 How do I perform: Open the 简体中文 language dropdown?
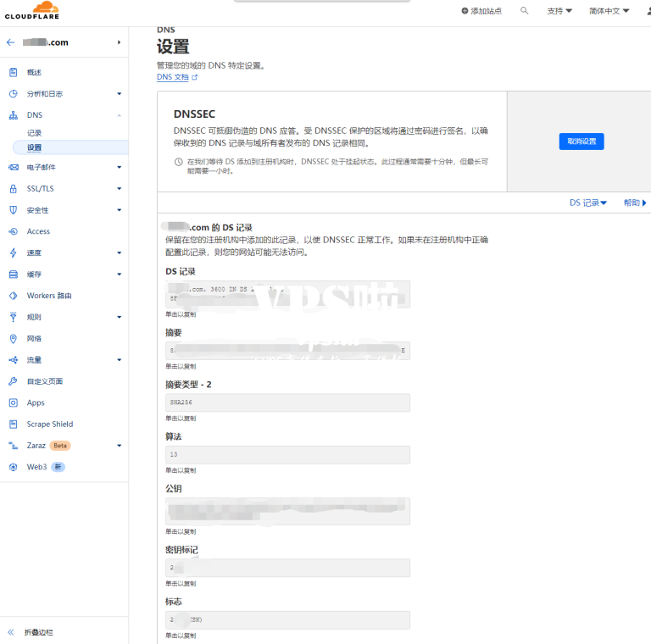click(609, 11)
